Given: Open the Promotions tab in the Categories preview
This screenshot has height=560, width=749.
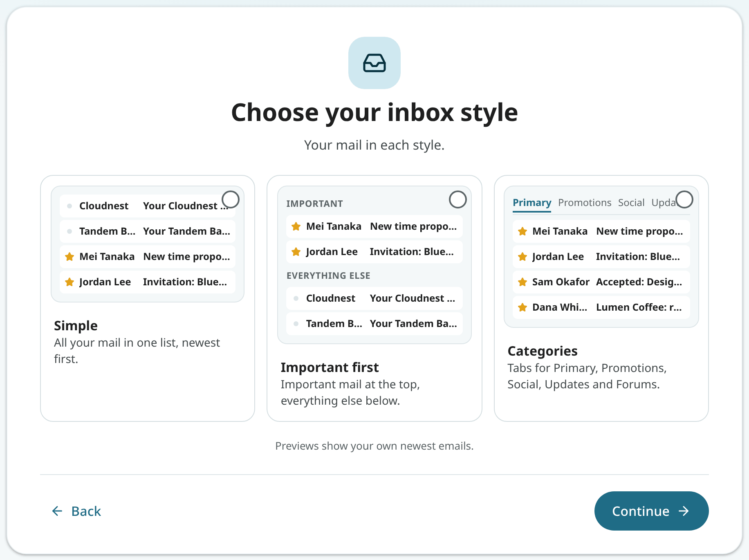Looking at the screenshot, I should coord(585,203).
